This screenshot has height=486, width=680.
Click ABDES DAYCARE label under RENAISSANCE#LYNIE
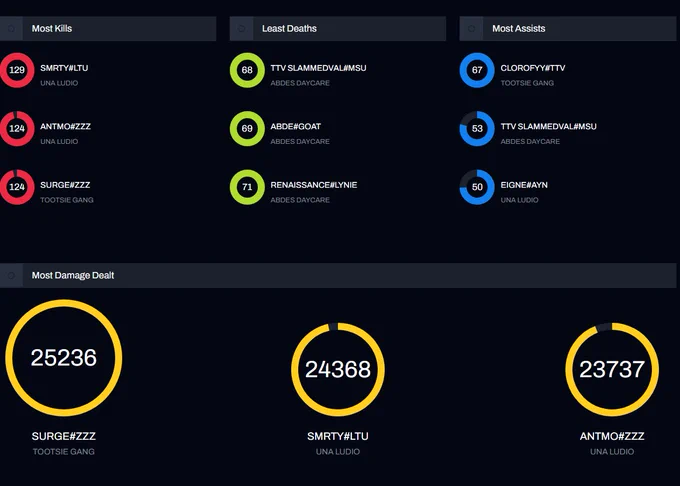click(300, 200)
